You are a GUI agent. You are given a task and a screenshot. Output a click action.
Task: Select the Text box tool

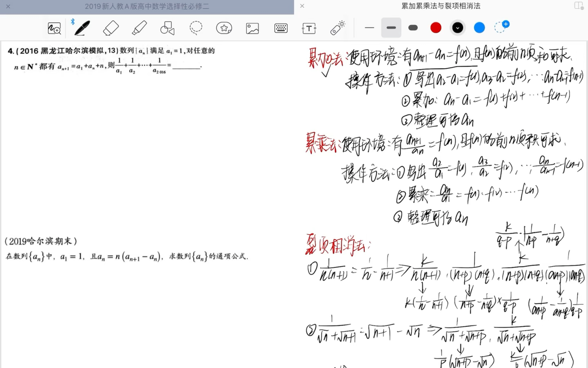click(309, 28)
